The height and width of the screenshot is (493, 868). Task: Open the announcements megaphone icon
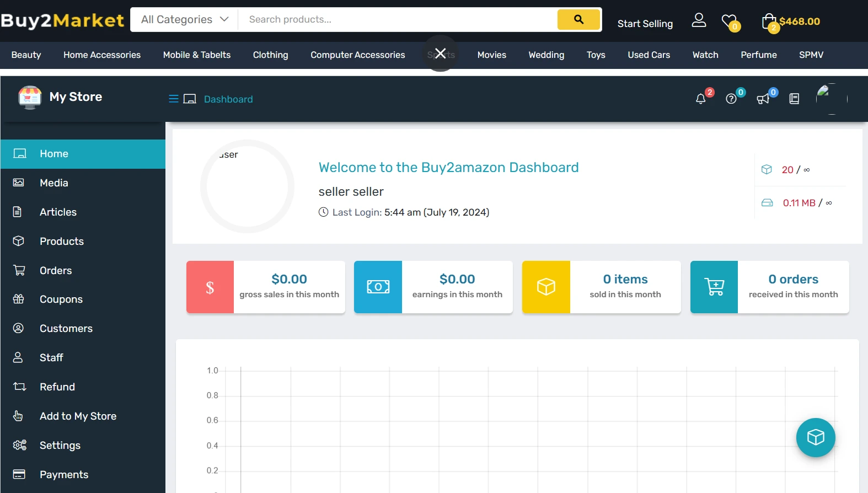coord(763,99)
